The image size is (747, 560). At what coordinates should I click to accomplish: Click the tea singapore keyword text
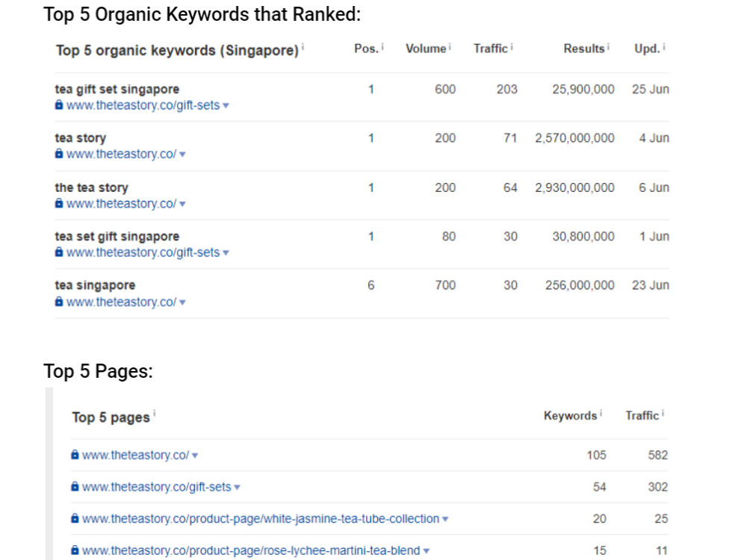click(x=95, y=285)
